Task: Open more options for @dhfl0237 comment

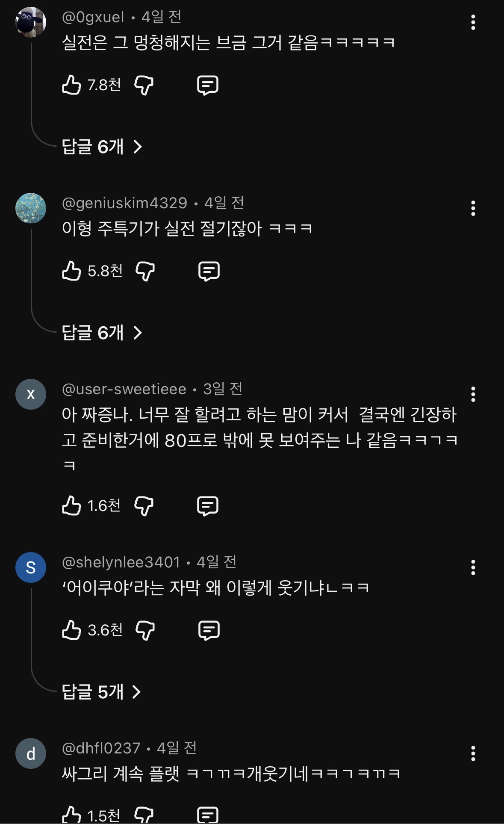Action: (x=473, y=753)
